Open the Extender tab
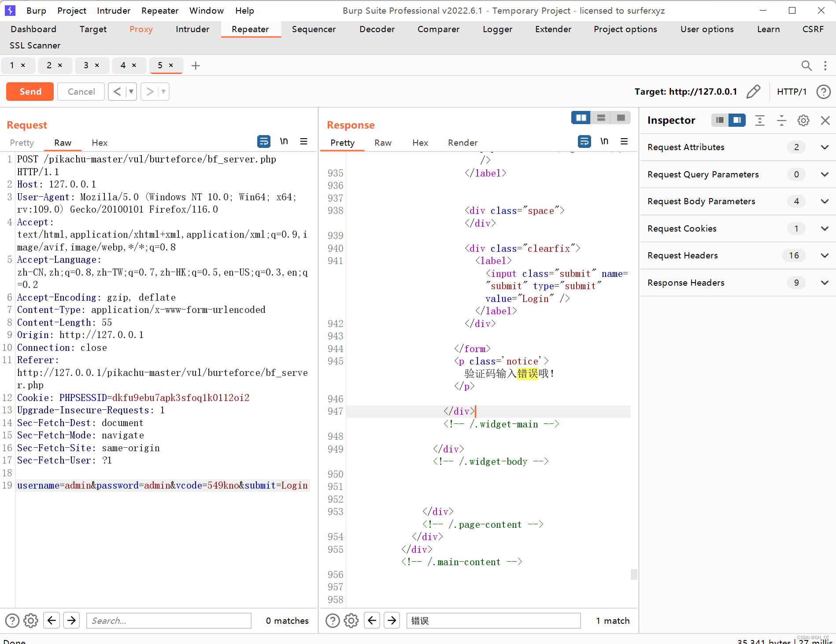The width and height of the screenshot is (836, 644). pyautogui.click(x=553, y=29)
